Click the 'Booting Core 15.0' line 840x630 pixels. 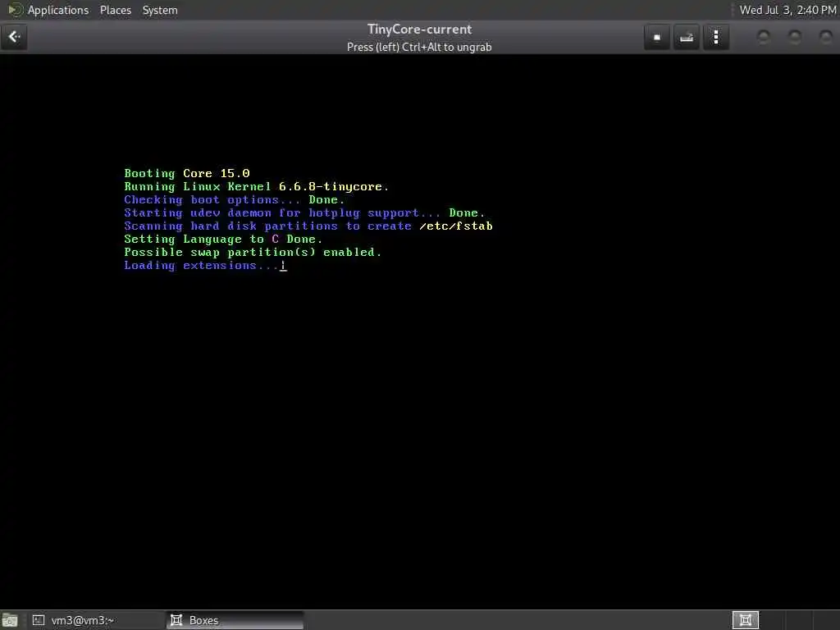click(187, 174)
